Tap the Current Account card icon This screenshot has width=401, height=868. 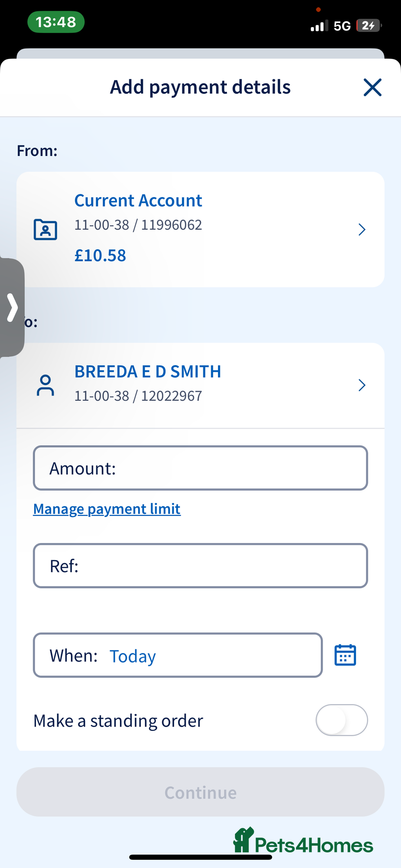pos(45,230)
